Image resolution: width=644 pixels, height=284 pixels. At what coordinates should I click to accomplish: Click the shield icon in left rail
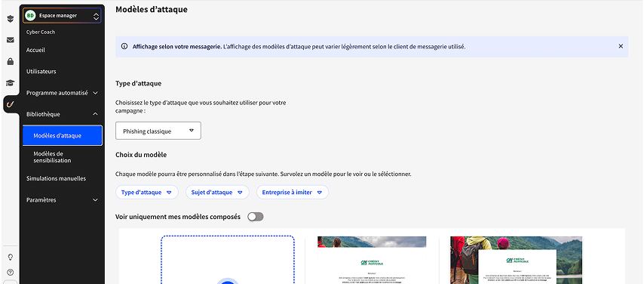(11, 19)
